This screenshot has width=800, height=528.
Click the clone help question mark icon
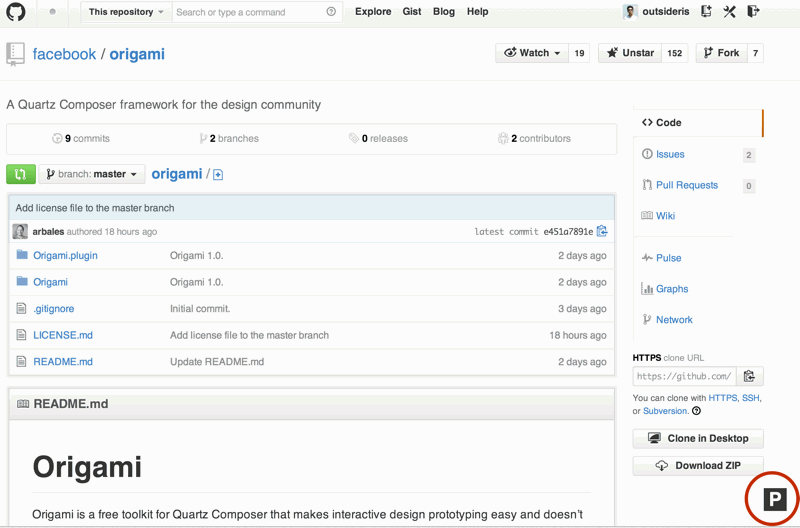click(x=696, y=411)
